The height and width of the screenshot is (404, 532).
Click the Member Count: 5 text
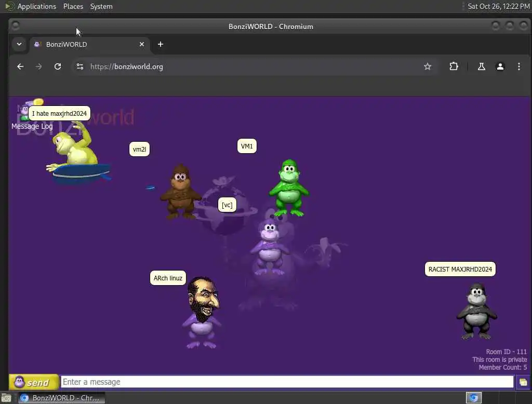coord(503,367)
